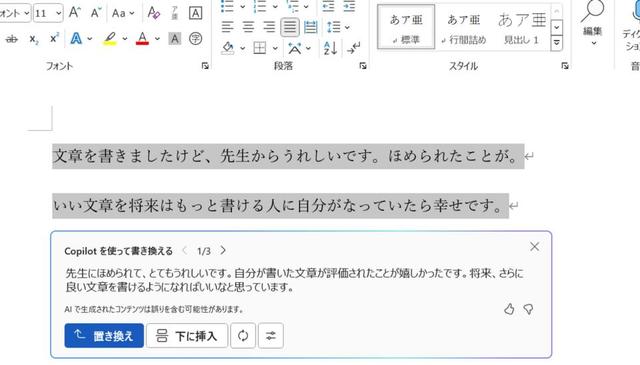Align text left
640x365 pixels.
point(227,27)
